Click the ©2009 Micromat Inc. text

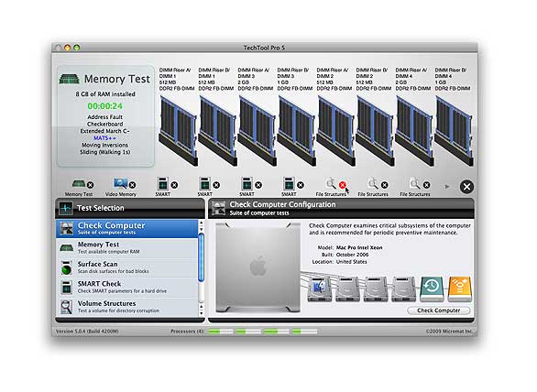[449, 331]
